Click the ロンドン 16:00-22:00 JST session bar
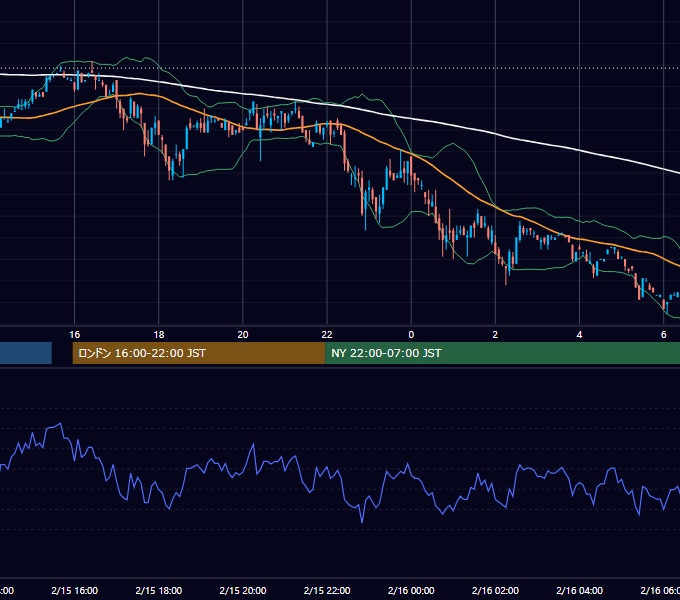Screen dimensions: 680x600 199,353
